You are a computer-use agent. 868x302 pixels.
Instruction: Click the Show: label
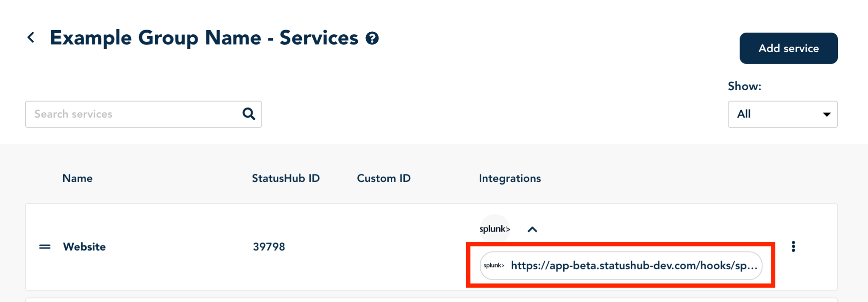pos(745,86)
